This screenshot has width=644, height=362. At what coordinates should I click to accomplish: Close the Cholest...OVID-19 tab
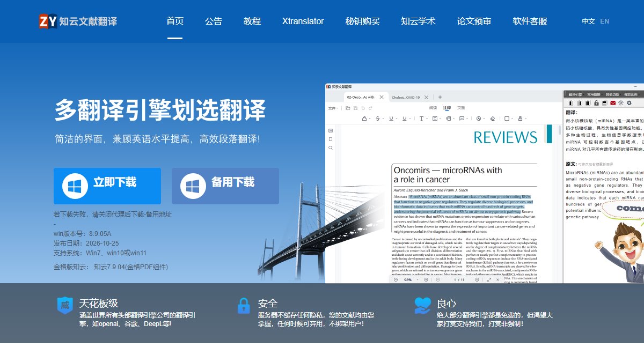(426, 97)
